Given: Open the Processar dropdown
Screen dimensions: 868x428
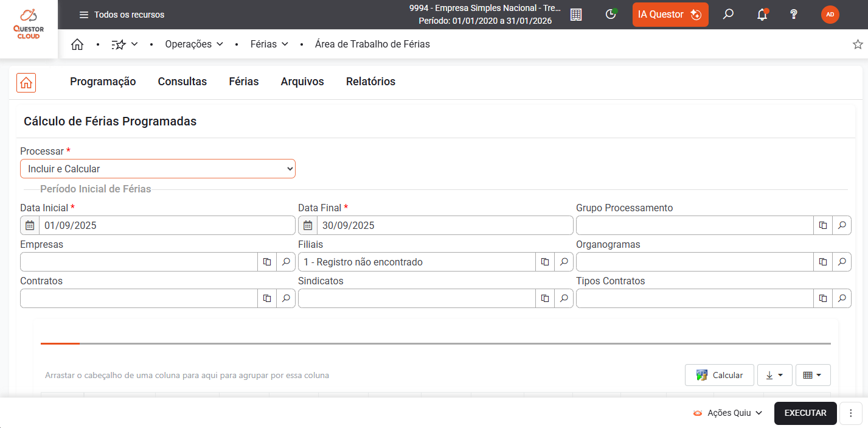Looking at the screenshot, I should [x=158, y=169].
